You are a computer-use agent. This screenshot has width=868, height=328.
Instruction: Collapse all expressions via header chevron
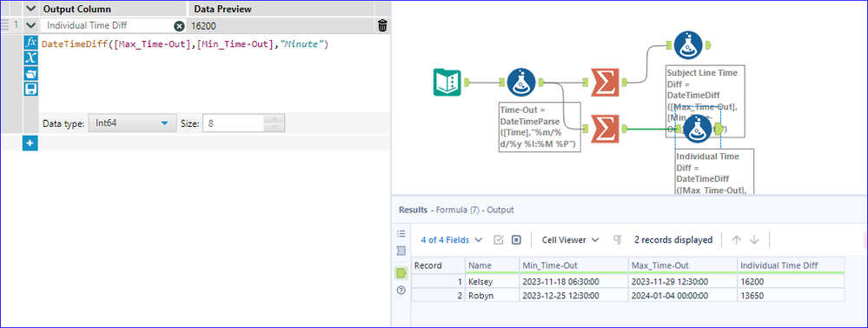point(30,9)
